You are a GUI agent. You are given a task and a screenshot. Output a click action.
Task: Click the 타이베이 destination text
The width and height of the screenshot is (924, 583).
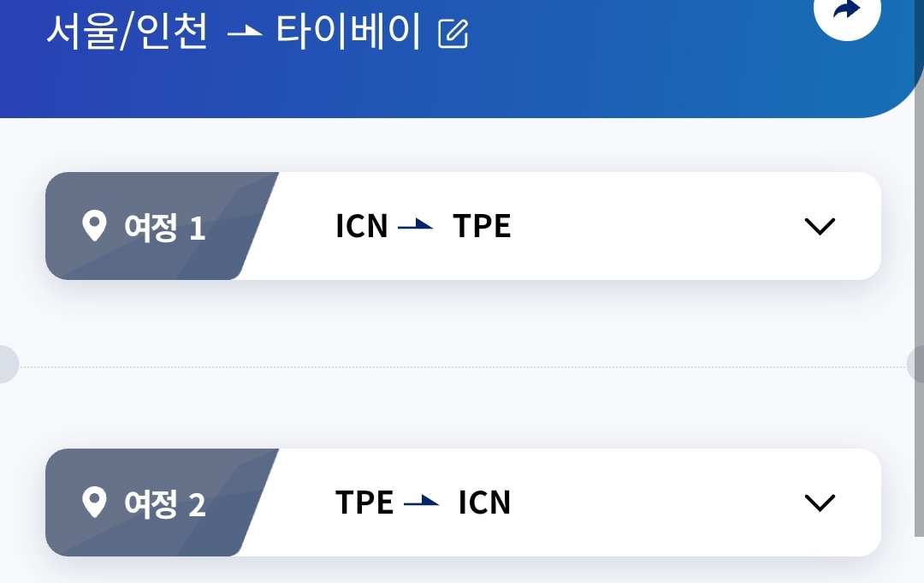(348, 33)
